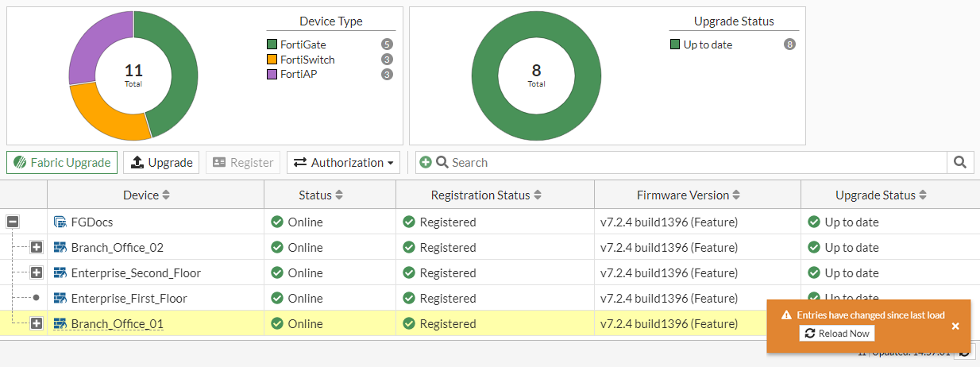The height and width of the screenshot is (367, 980).
Task: Click the magnifier search button at right
Action: (x=960, y=162)
